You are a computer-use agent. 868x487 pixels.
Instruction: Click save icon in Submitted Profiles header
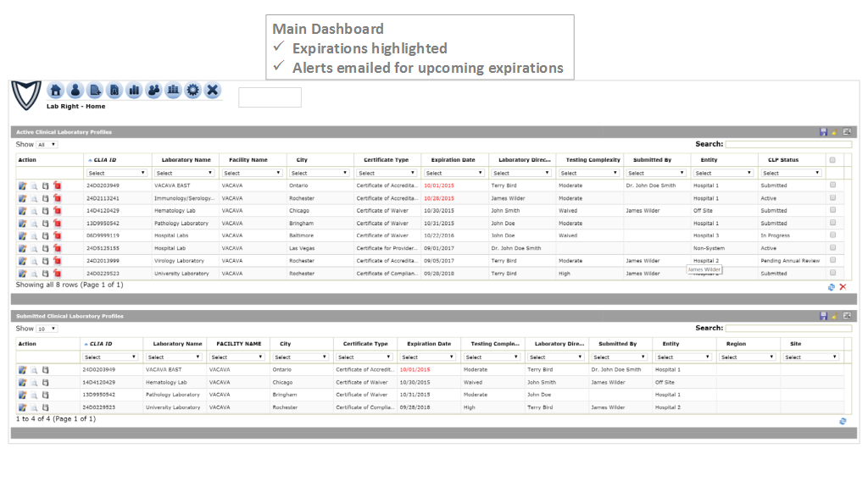point(823,315)
